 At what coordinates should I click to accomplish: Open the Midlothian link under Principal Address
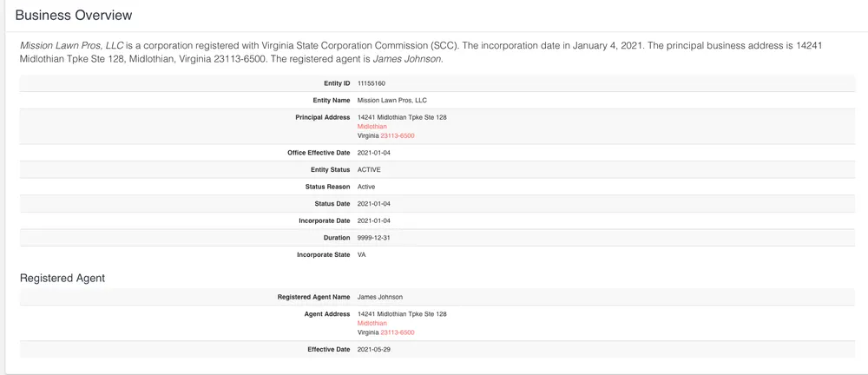[x=372, y=127]
